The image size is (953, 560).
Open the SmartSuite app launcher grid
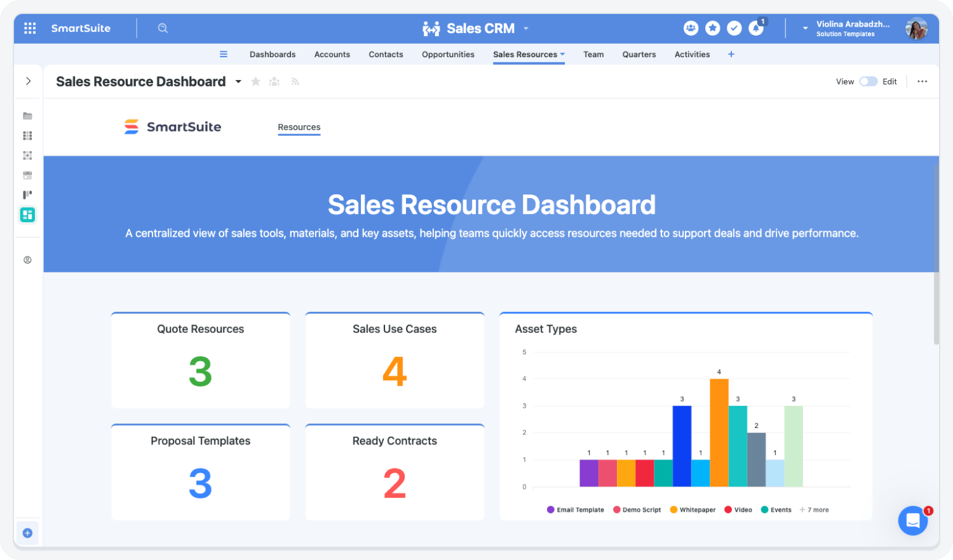30,28
